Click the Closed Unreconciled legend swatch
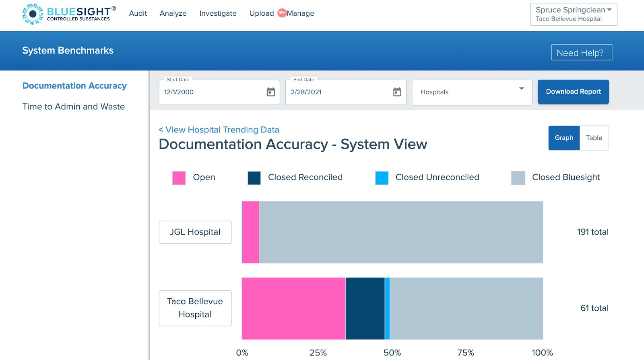The height and width of the screenshot is (363, 644). [382, 178]
